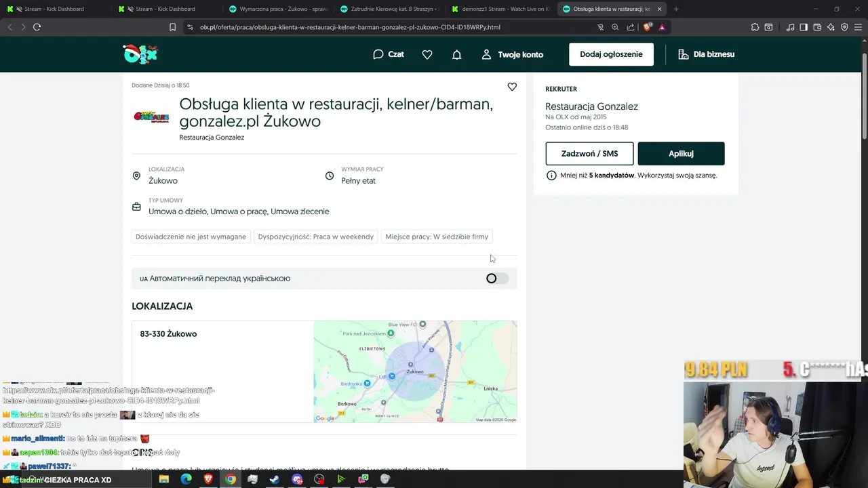Toggle browser sidebar panel icon
The height and width of the screenshot is (488, 868).
click(804, 27)
